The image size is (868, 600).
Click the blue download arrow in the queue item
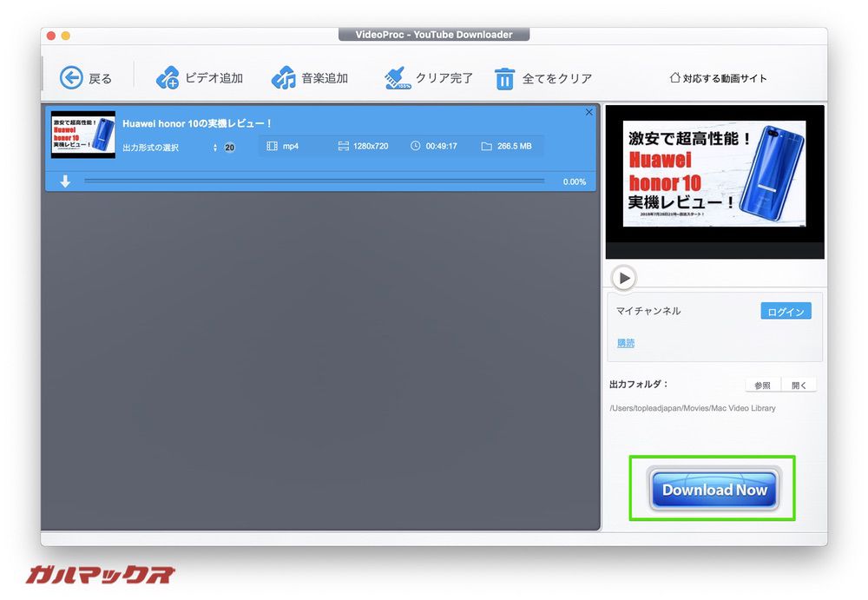coord(63,181)
